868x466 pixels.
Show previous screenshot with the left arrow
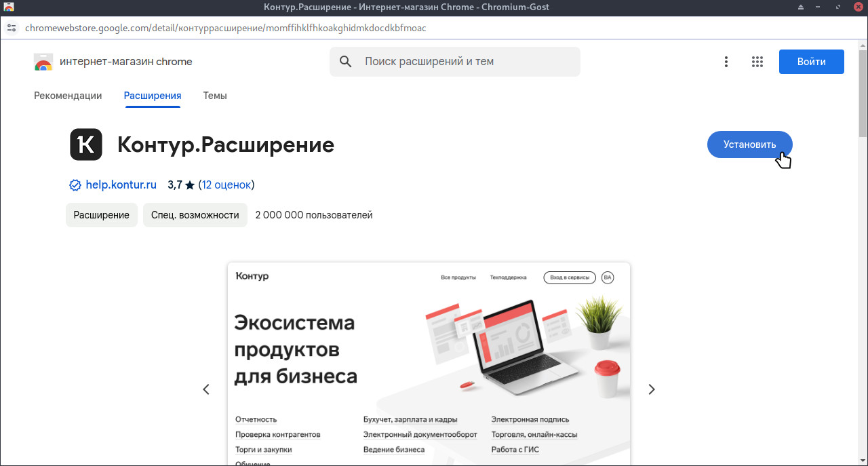click(206, 389)
